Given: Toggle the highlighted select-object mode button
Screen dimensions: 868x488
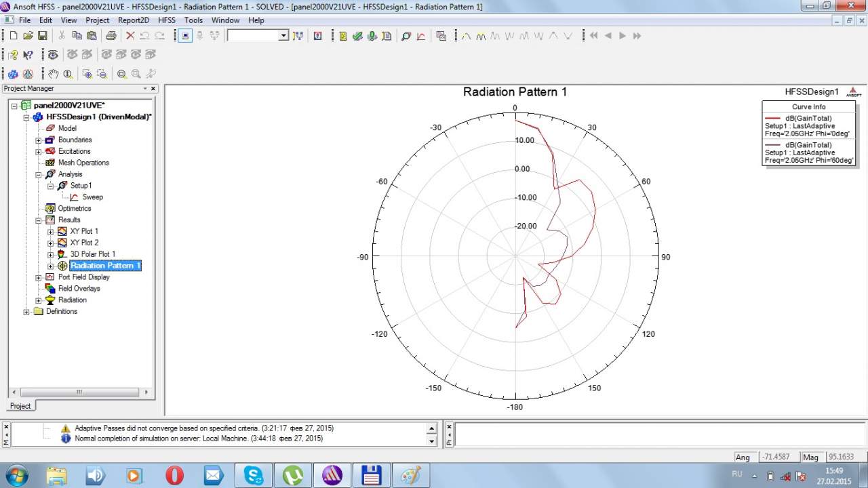Looking at the screenshot, I should pyautogui.click(x=185, y=36).
